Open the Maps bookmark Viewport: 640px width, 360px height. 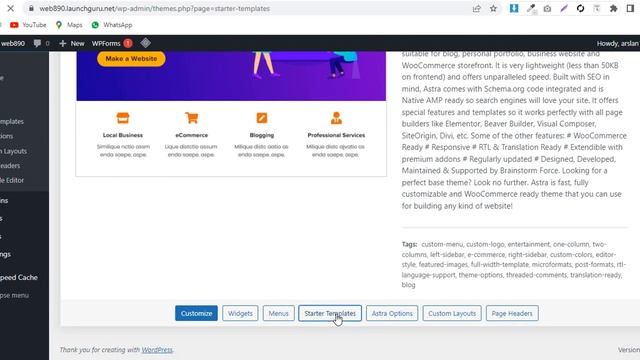tap(69, 25)
